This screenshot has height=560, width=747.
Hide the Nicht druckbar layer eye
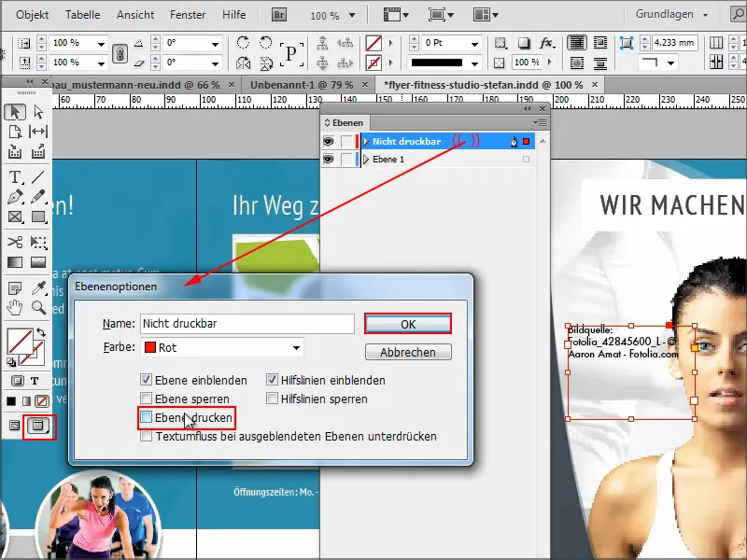tap(329, 142)
